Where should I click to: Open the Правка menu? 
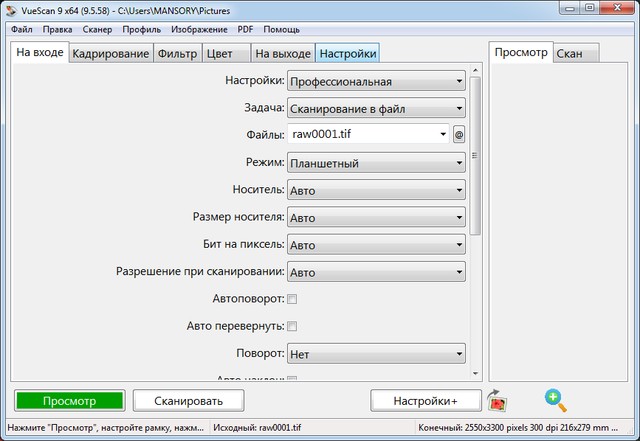pyautogui.click(x=58, y=29)
